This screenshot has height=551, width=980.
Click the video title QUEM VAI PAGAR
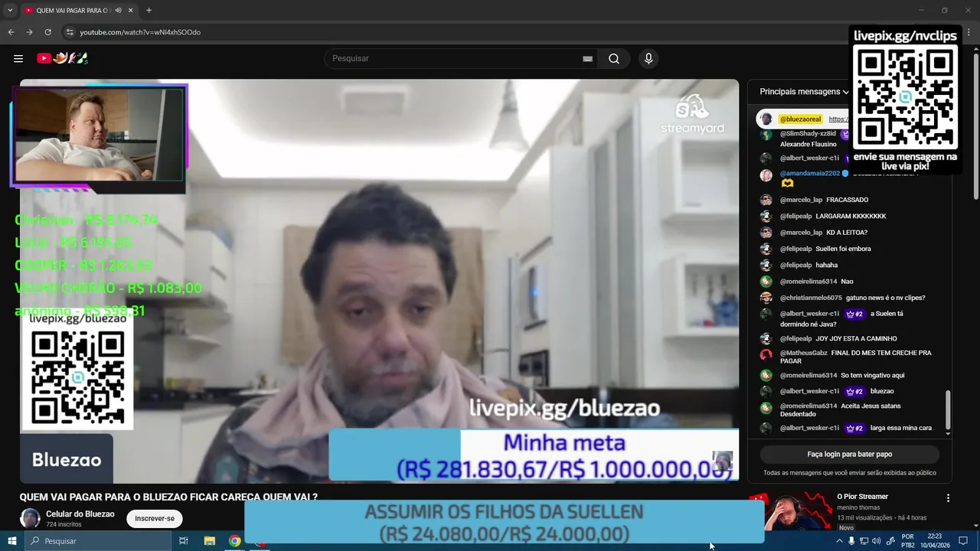tap(168, 497)
